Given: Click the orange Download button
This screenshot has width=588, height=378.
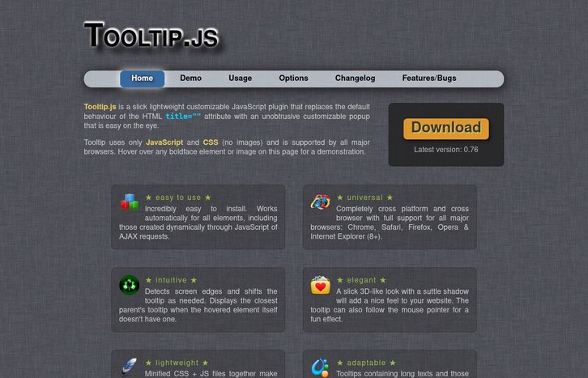Looking at the screenshot, I should [x=446, y=129].
